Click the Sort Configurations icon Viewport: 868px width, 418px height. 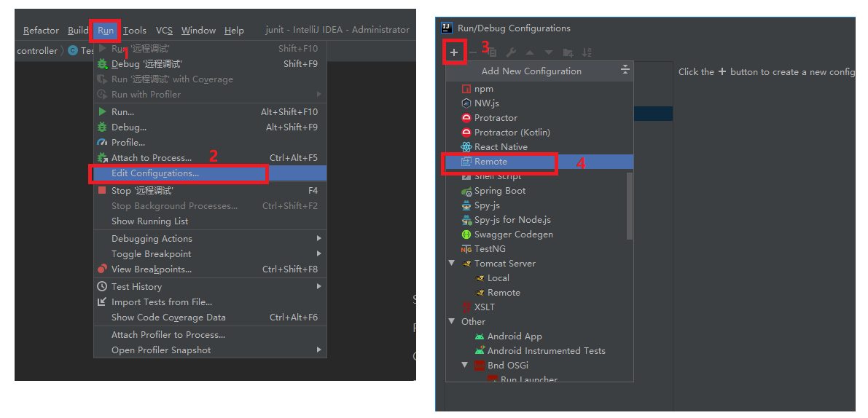587,52
